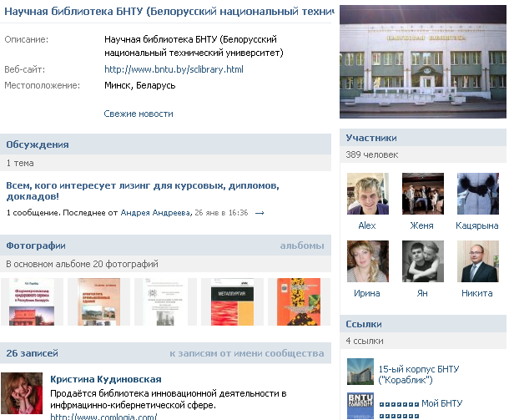This screenshot has width=509, height=420.
Task: Click the альбомы link
Action: click(302, 245)
